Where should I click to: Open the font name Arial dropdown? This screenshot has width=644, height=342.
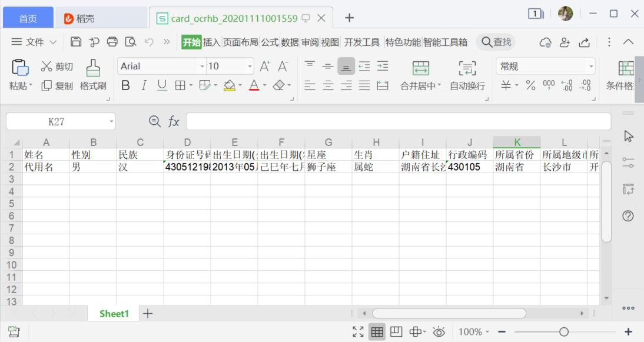(x=202, y=66)
